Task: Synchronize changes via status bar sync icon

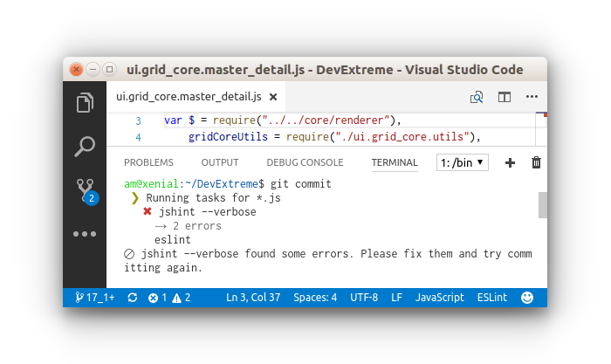Action: (132, 298)
